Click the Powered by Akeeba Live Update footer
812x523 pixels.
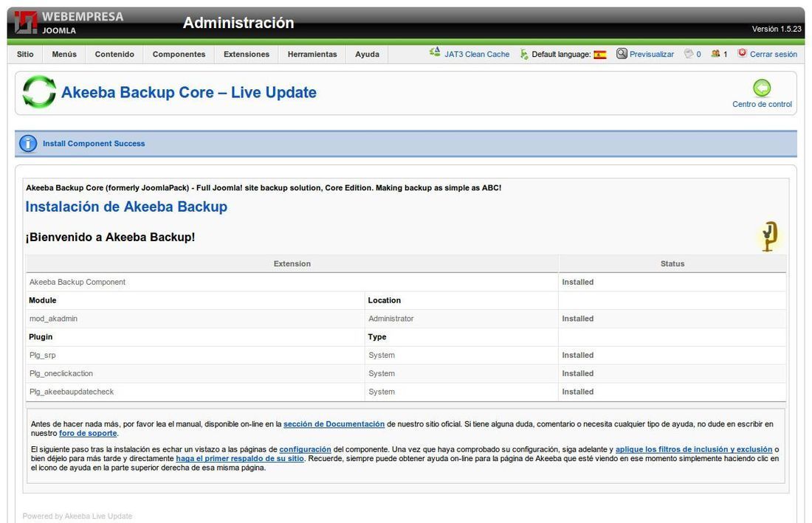click(78, 516)
